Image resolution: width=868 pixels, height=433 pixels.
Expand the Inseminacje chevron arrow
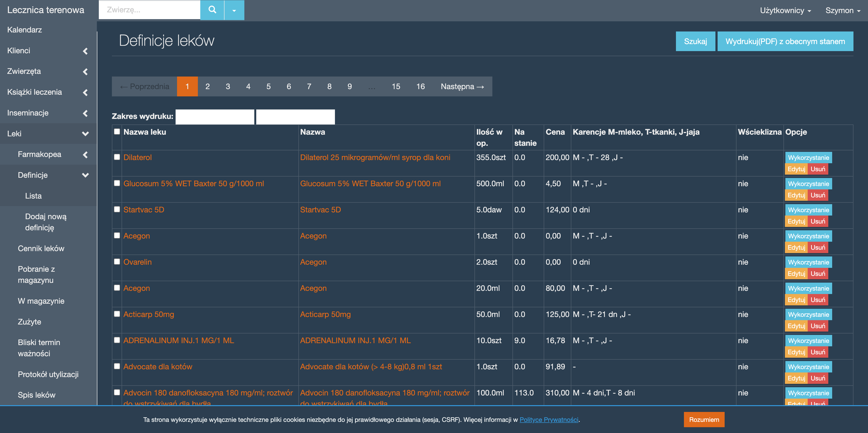85,113
